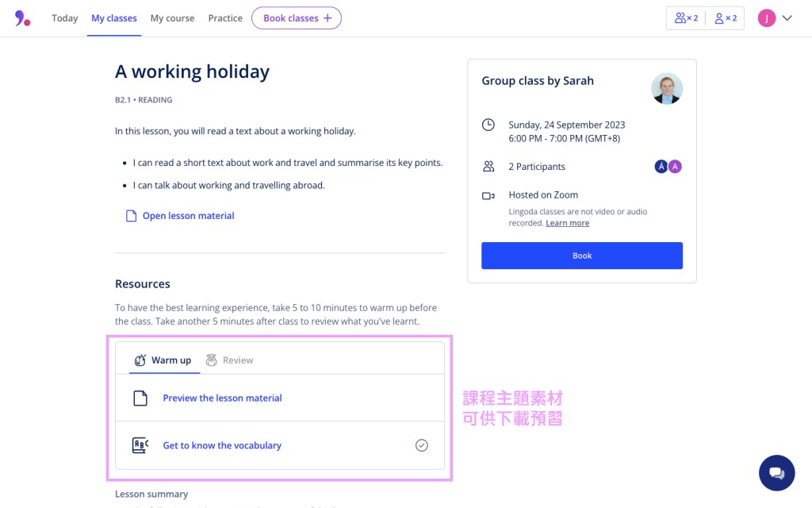Viewport: 812px width, 508px height.
Task: Follow the Learn more link
Action: click(x=567, y=223)
